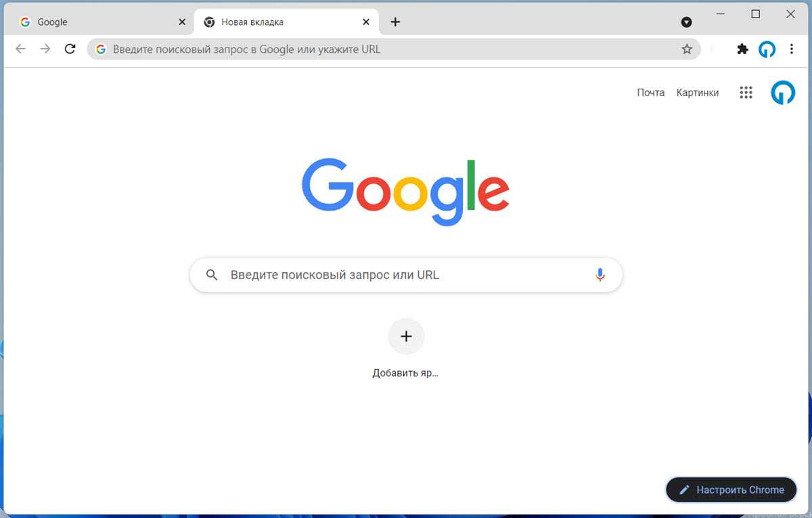Reload the current page
Screen dimensions: 812x518
(x=70, y=49)
